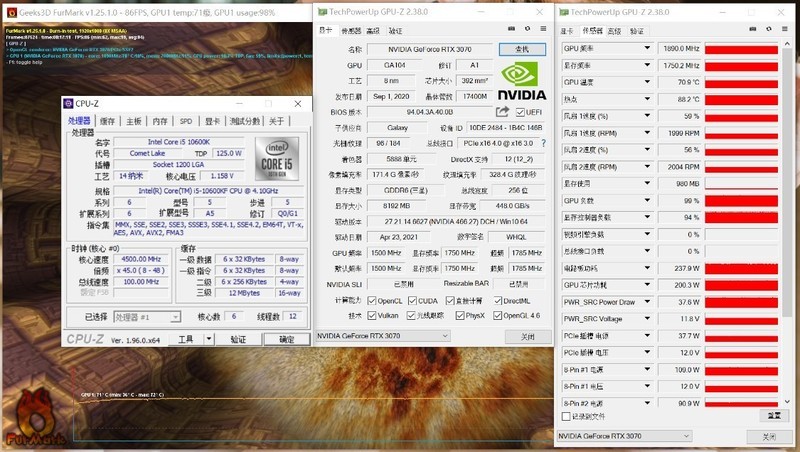The width and height of the screenshot is (800, 452).
Task: Click the Intel Core i5 logo in CPU-Z
Action: pos(277,158)
